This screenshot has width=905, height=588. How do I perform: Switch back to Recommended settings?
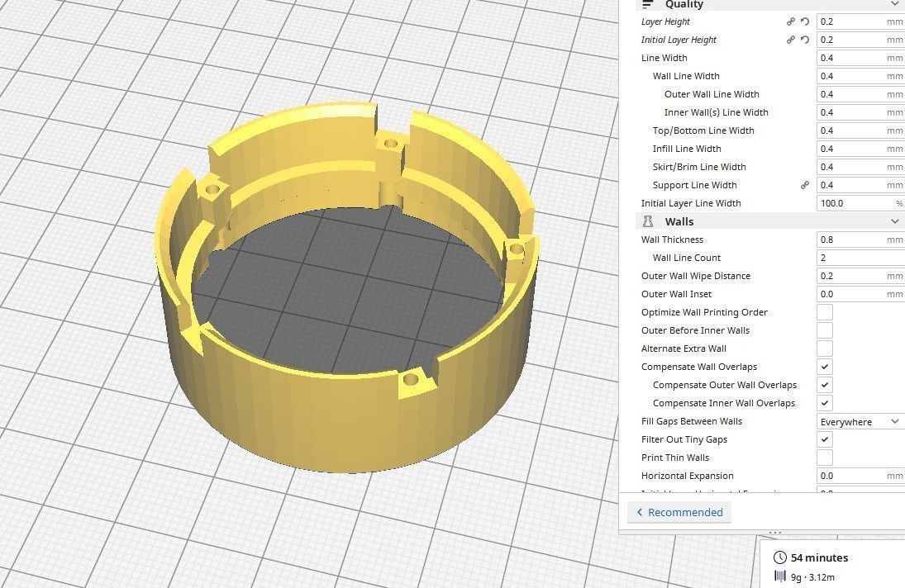679,512
